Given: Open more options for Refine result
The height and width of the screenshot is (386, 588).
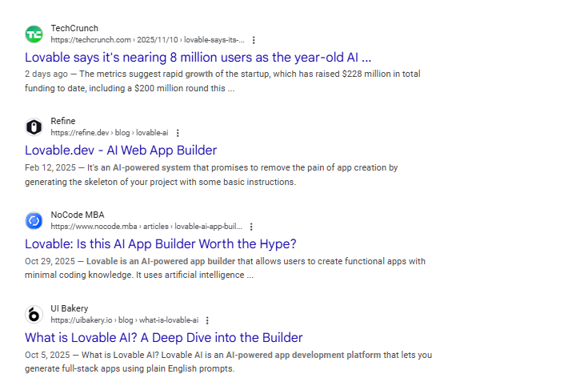Looking at the screenshot, I should click(x=178, y=133).
